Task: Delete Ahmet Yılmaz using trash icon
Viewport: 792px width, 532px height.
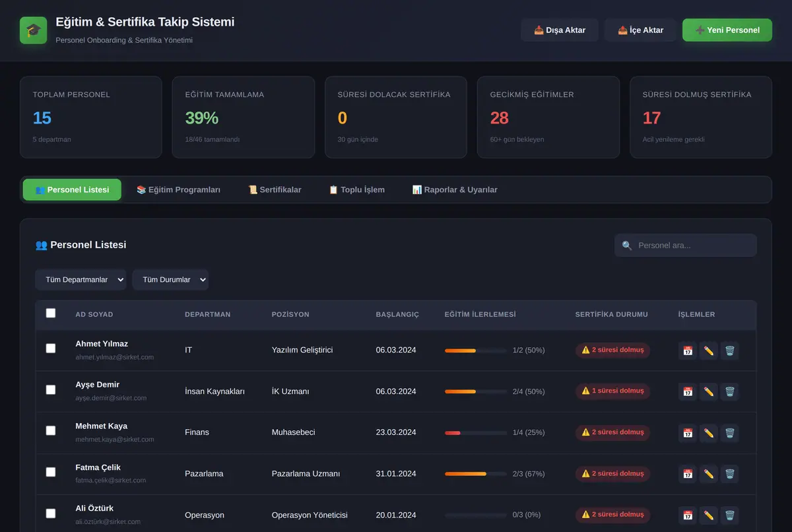Action: pos(729,350)
